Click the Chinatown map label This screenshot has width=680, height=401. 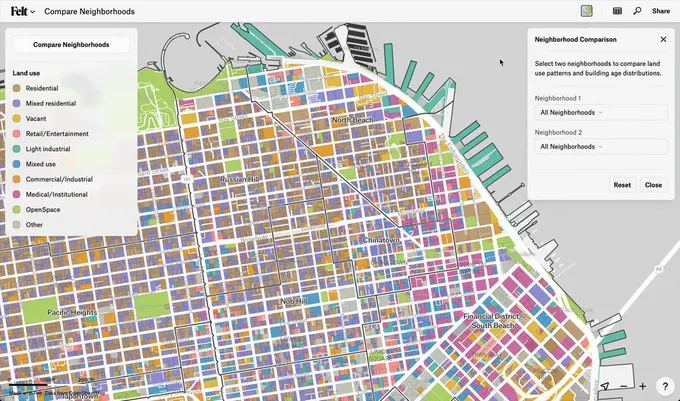(x=381, y=240)
